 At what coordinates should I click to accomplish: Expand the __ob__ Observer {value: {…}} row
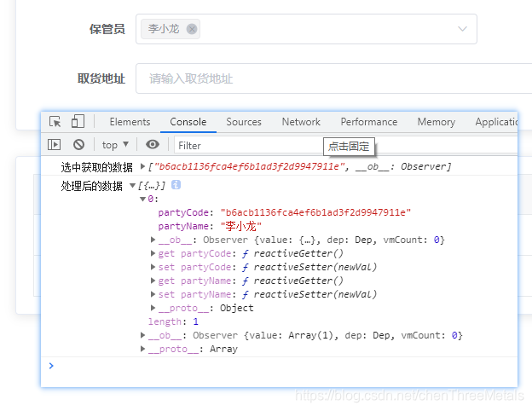click(153, 240)
